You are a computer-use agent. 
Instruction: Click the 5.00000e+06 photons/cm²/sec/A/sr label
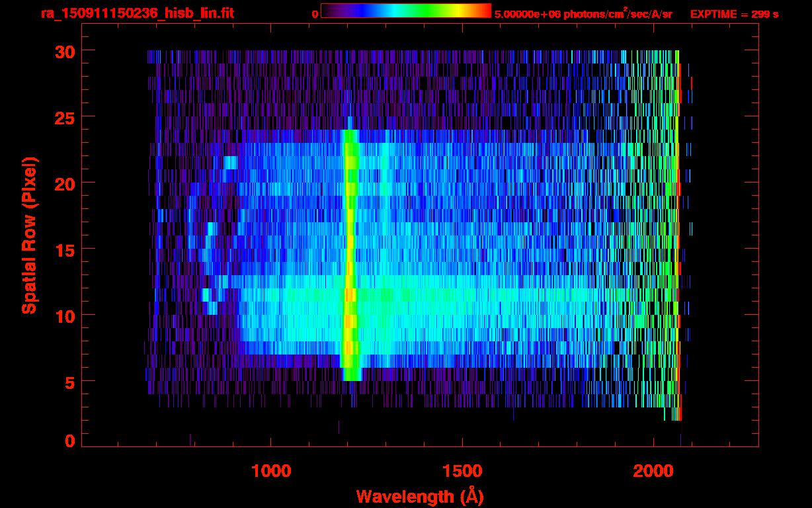tap(583, 13)
